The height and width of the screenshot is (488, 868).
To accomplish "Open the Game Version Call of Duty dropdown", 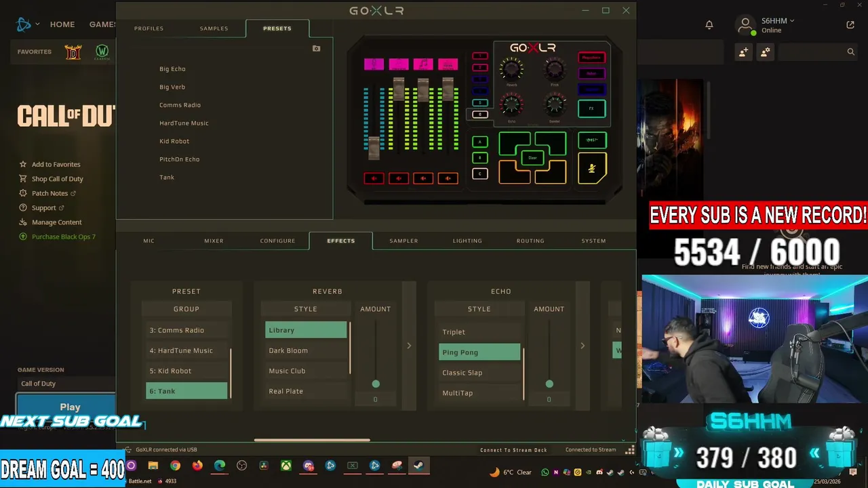I will coord(66,384).
